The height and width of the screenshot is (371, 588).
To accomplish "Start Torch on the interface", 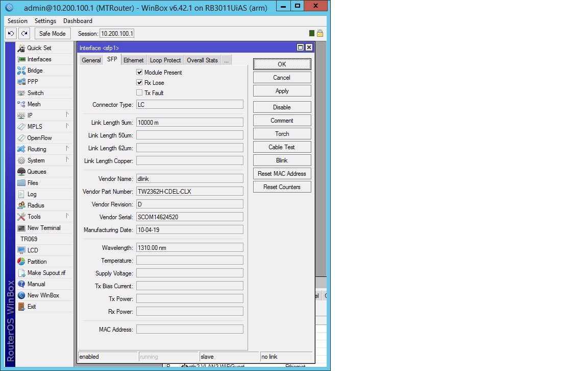I will [282, 134].
